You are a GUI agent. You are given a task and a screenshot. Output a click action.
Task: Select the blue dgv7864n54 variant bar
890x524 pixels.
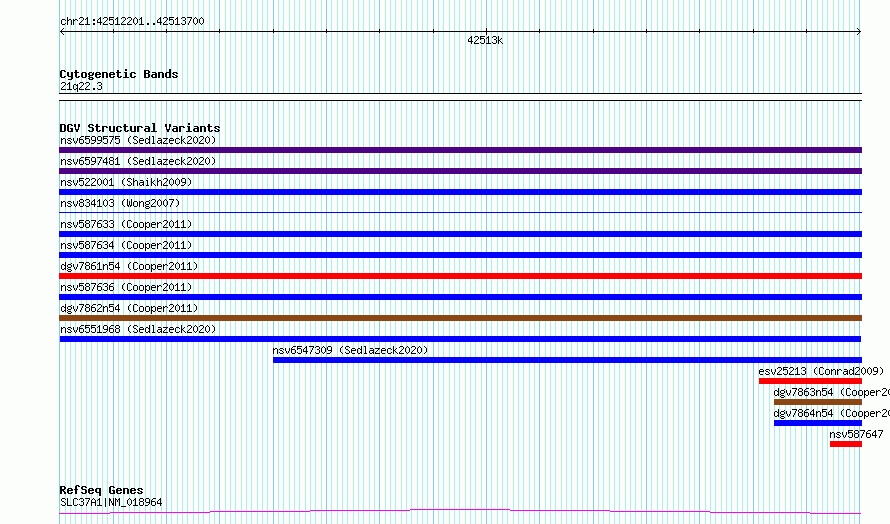[x=818, y=423]
